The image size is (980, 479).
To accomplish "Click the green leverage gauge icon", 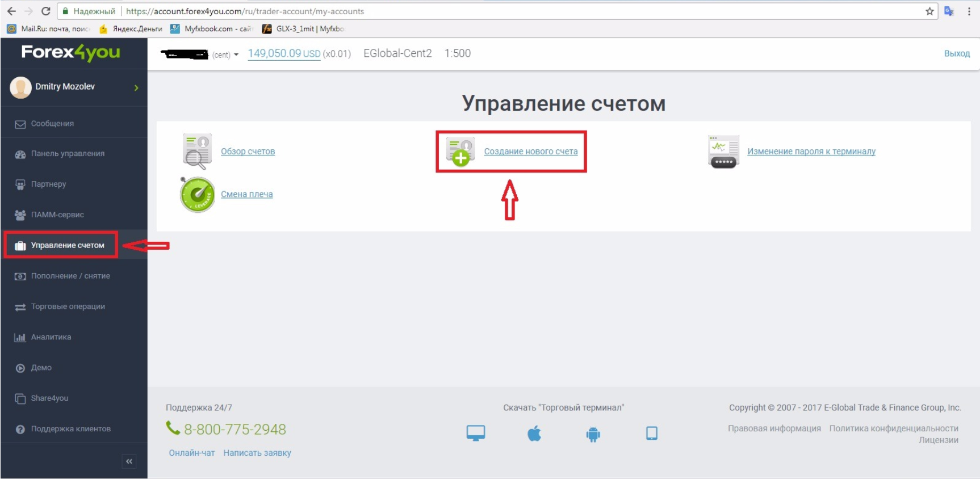I will pos(197,194).
